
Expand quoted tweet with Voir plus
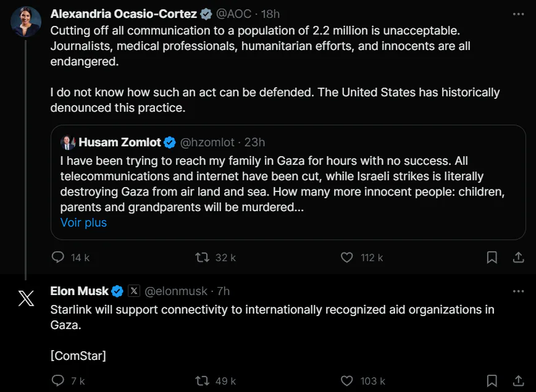click(83, 222)
